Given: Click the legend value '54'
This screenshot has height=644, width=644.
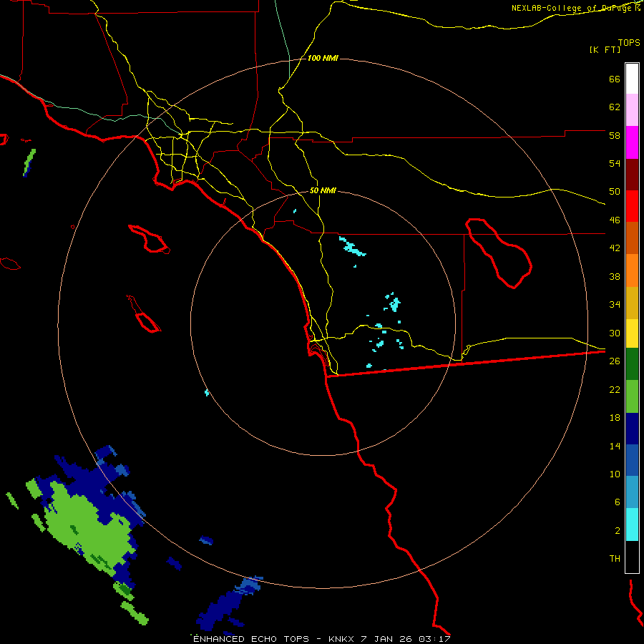Looking at the screenshot, I should coord(615,163).
